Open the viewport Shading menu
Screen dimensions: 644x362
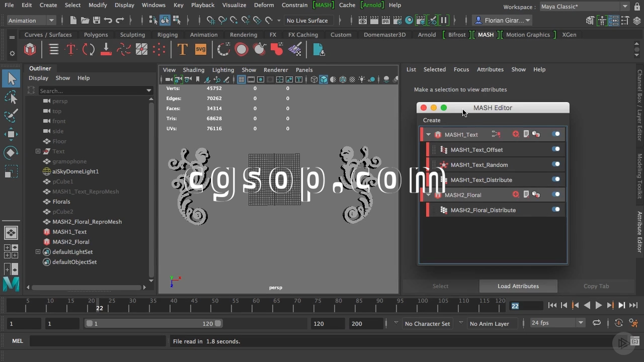[x=194, y=70]
